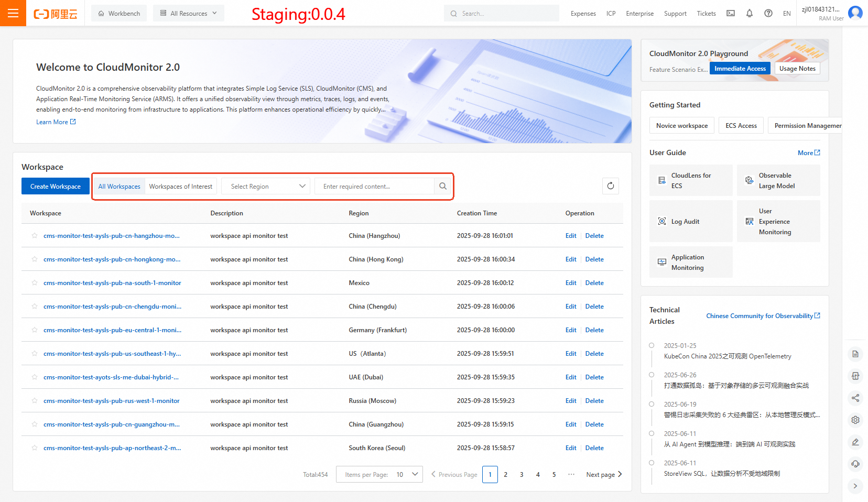Click the Create Workspace button
868x502 pixels.
coord(56,186)
